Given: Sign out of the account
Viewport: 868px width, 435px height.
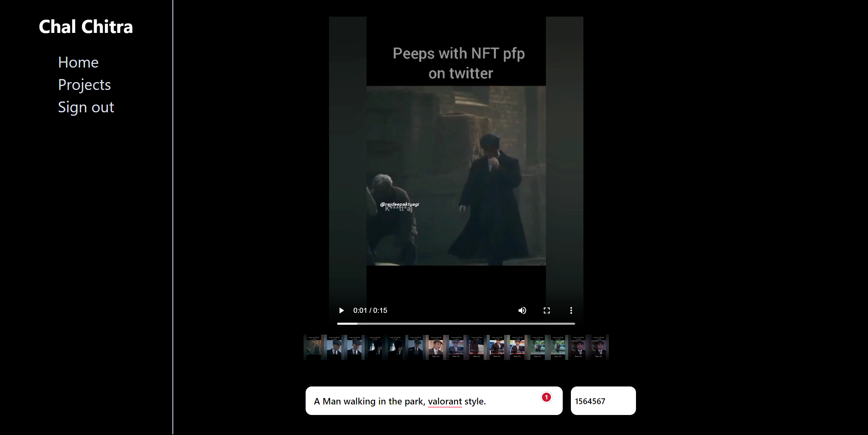Looking at the screenshot, I should click(x=86, y=107).
